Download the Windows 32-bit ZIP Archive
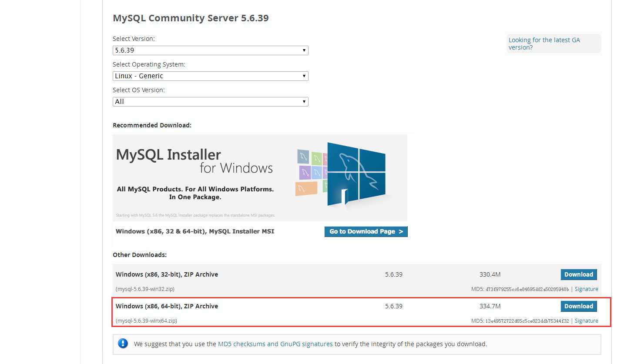Image resolution: width=634 pixels, height=364 pixels. click(579, 274)
